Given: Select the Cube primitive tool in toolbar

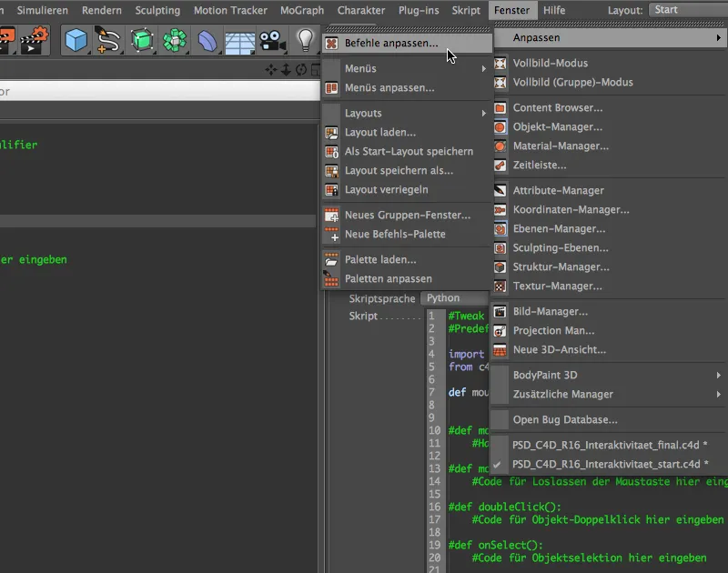Looking at the screenshot, I should [x=76, y=40].
